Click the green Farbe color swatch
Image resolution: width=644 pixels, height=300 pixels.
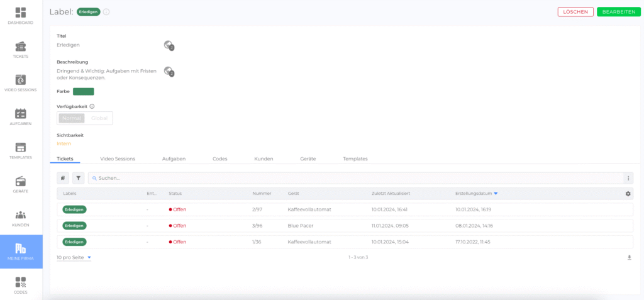[x=83, y=92]
